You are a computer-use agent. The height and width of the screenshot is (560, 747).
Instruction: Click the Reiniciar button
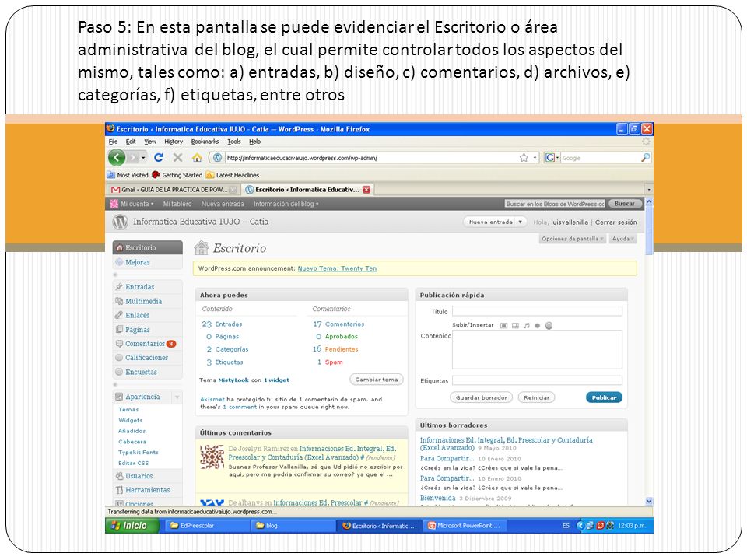536,397
